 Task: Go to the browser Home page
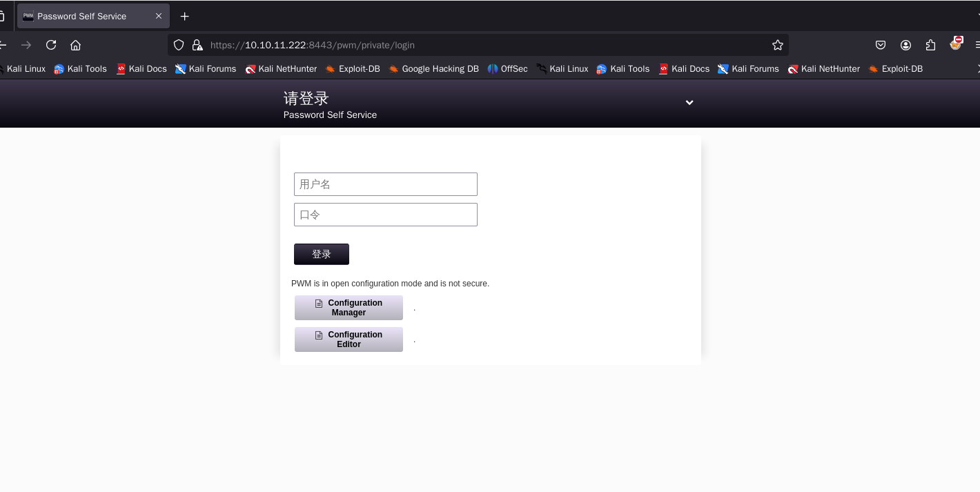tap(76, 45)
